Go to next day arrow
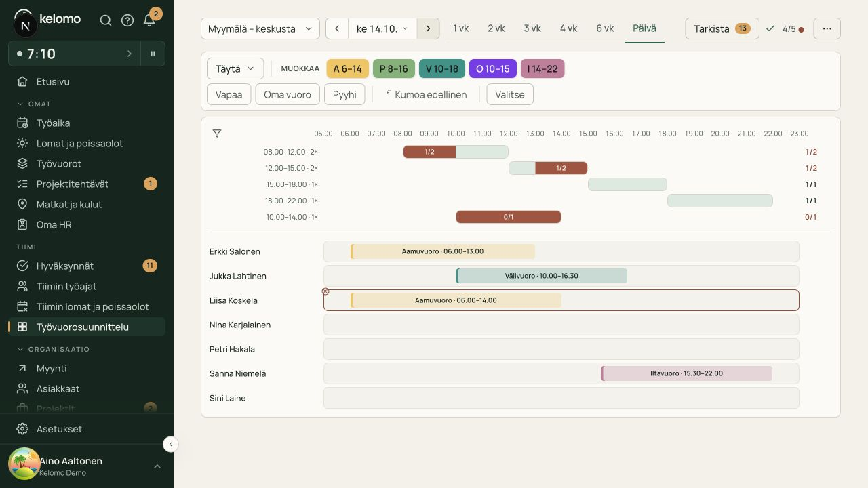Viewport: 868px width, 488px height. coord(428,28)
